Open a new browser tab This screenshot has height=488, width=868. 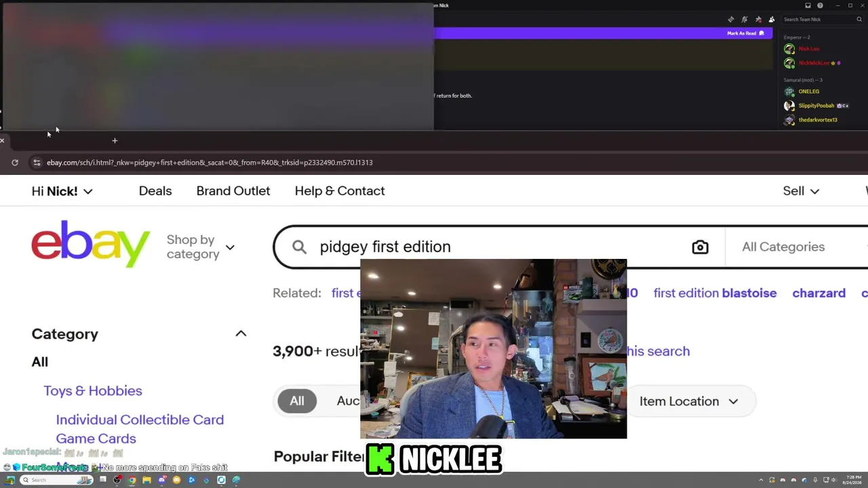(115, 140)
